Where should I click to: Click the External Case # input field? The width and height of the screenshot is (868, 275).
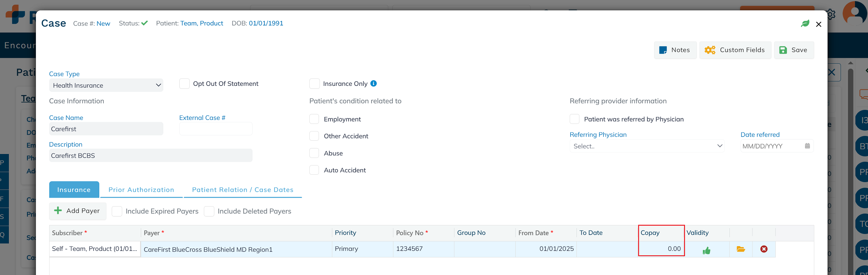pyautogui.click(x=216, y=129)
